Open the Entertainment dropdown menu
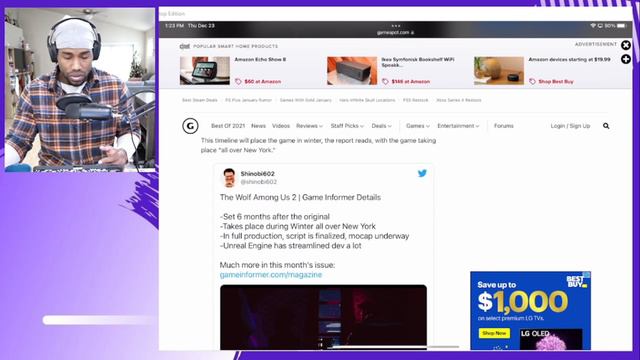Image resolution: width=640 pixels, height=360 pixels. click(458, 126)
